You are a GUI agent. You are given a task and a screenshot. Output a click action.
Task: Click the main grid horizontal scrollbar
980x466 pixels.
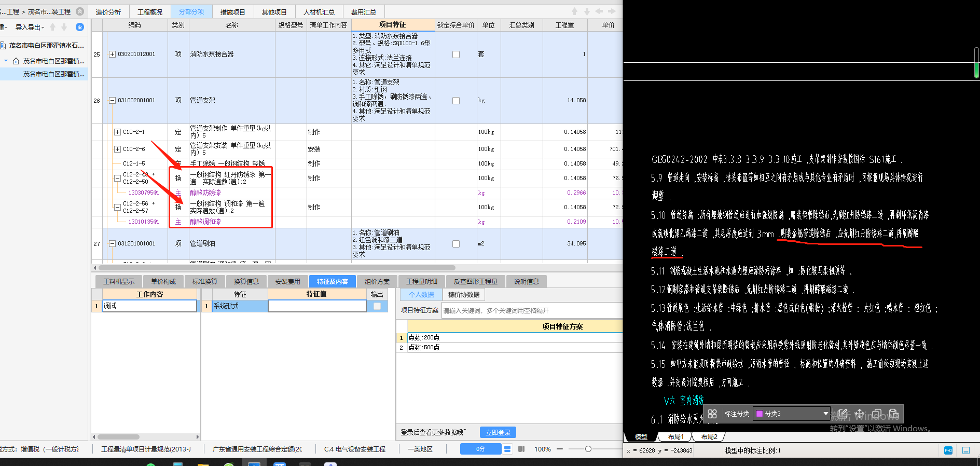(x=277, y=268)
